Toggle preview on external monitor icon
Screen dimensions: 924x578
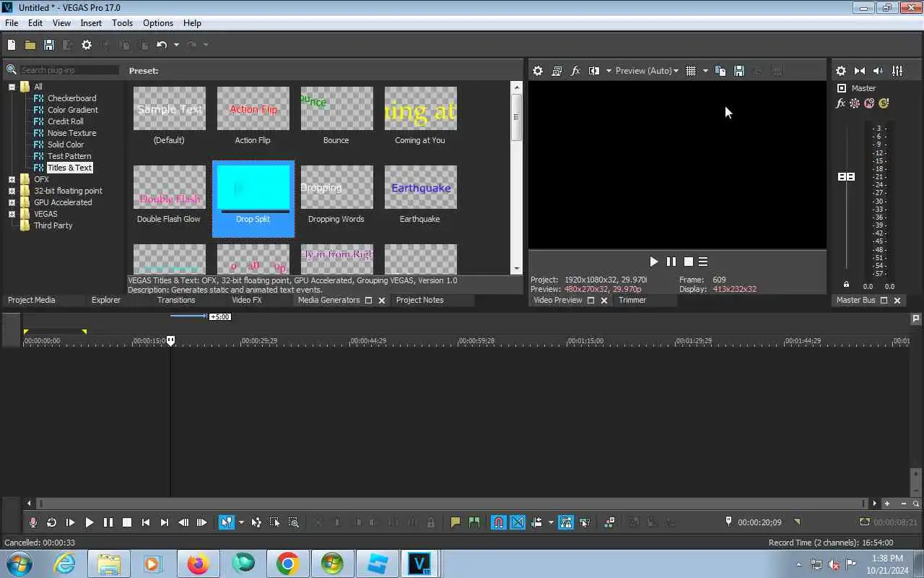(x=557, y=71)
